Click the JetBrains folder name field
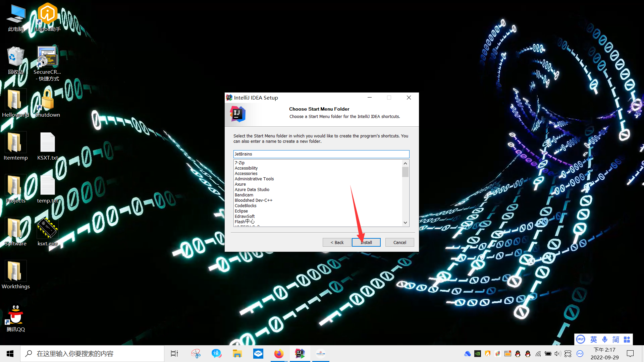The width and height of the screenshot is (644, 362). tap(321, 154)
